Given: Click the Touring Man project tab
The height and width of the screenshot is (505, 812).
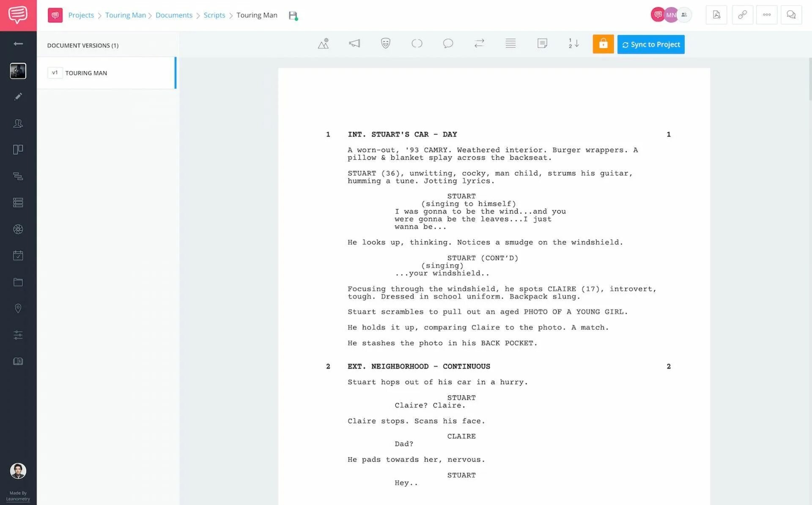Looking at the screenshot, I should tap(126, 14).
